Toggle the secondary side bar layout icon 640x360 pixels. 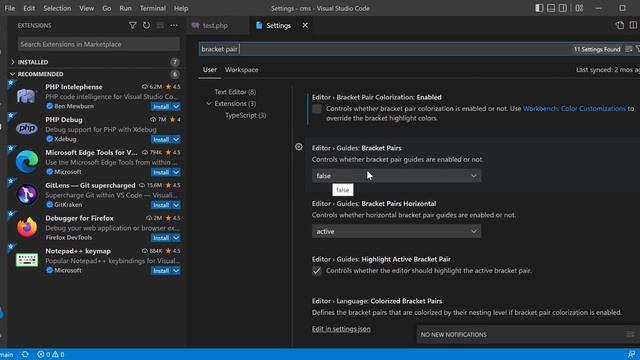562,8
